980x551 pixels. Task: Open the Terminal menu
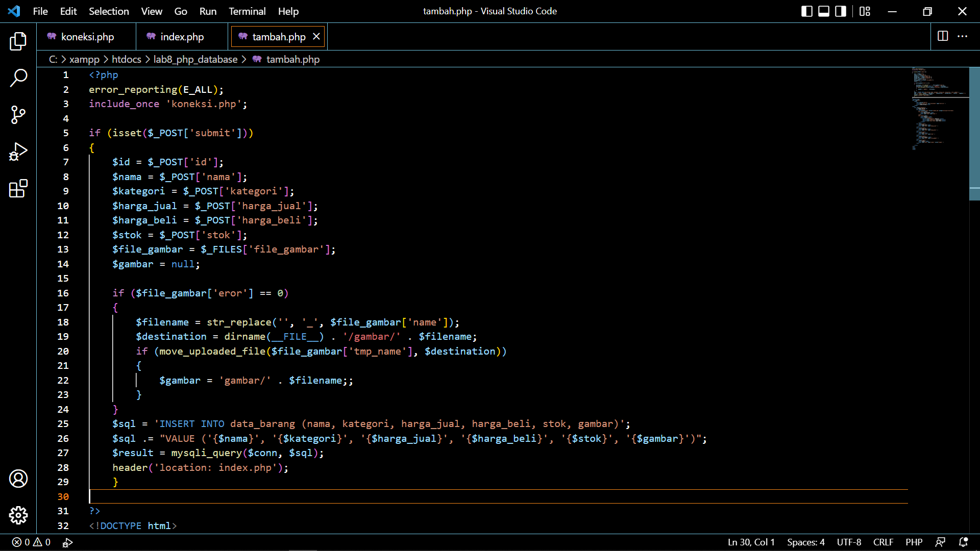pyautogui.click(x=247, y=11)
